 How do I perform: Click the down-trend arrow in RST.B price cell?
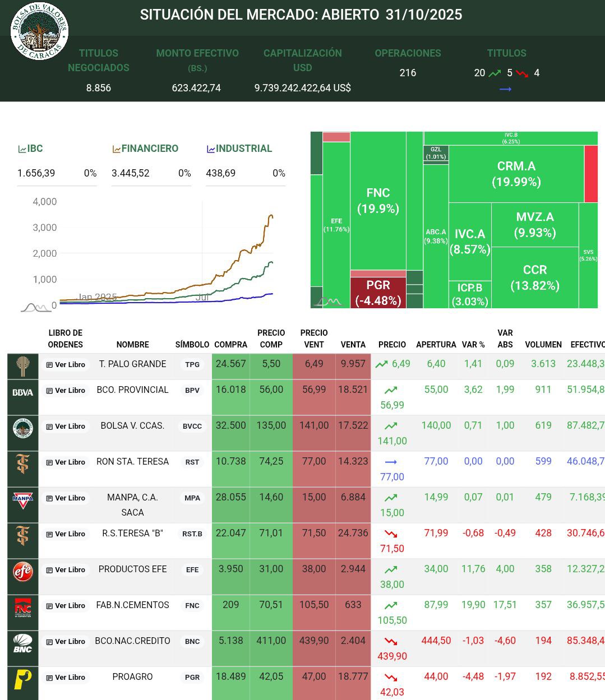point(391,534)
